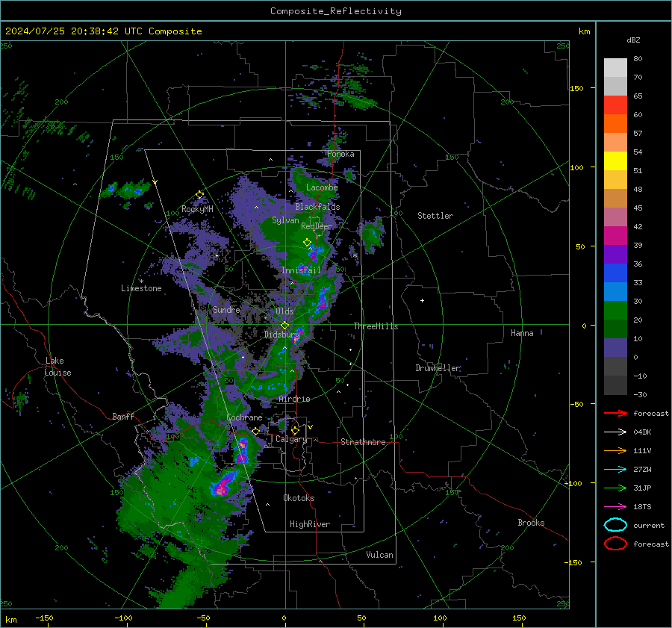
Task: Click the cyan 27ZW arrow legend icon
Action: coord(615,470)
